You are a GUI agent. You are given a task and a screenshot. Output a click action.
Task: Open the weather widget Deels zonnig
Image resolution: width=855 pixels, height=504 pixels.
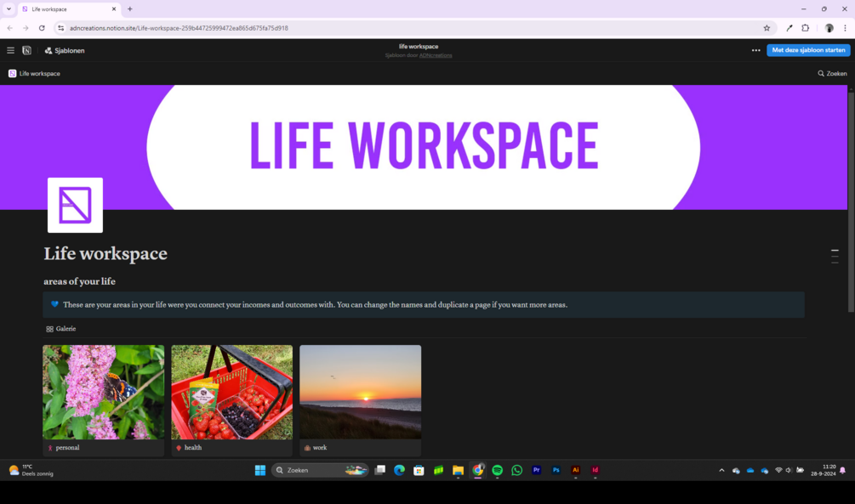pos(31,470)
